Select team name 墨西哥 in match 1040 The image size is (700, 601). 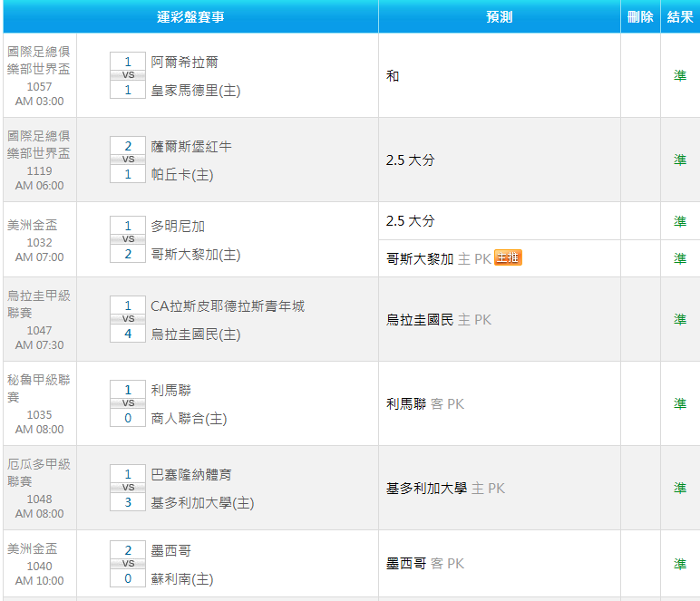point(171,550)
